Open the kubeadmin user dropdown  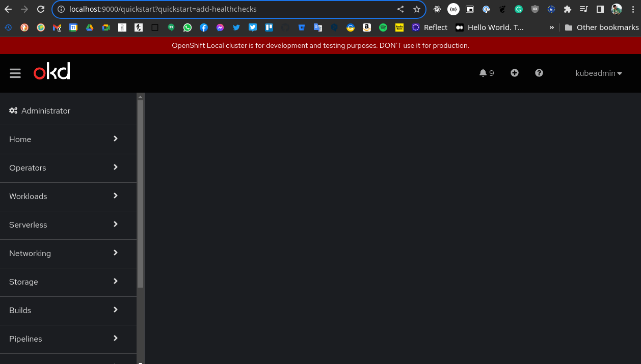click(599, 73)
